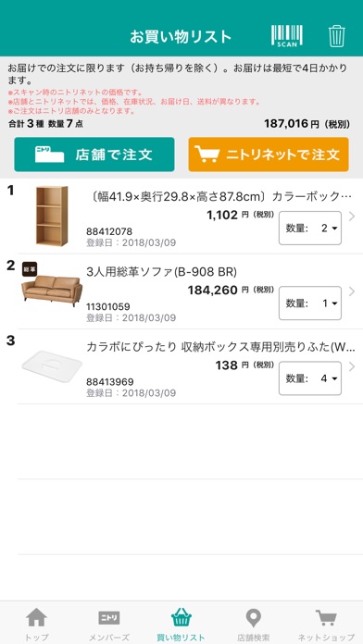Viewport: 363px width, 644px height.
Task: Open 3人用総革ソファ(B-908 BR) item title
Action: (x=161, y=272)
